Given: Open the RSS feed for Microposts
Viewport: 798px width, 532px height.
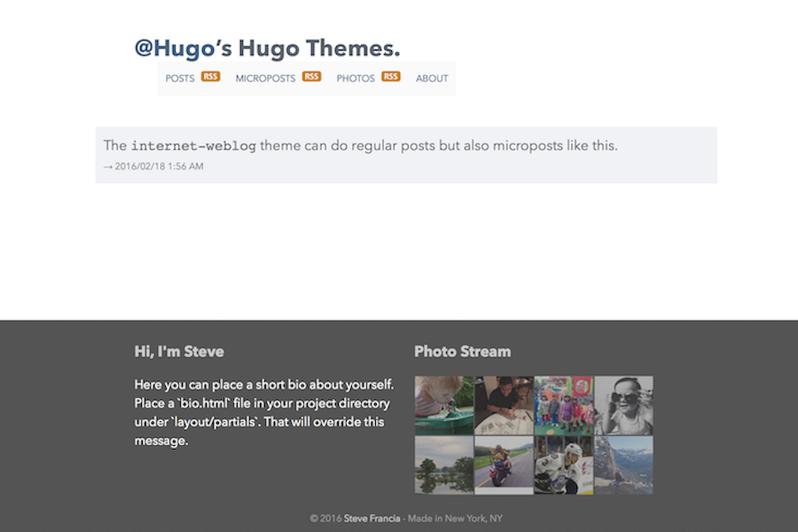Looking at the screenshot, I should [311, 76].
